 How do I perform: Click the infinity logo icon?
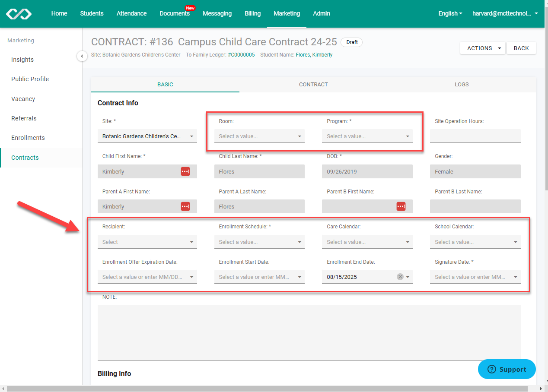click(19, 14)
